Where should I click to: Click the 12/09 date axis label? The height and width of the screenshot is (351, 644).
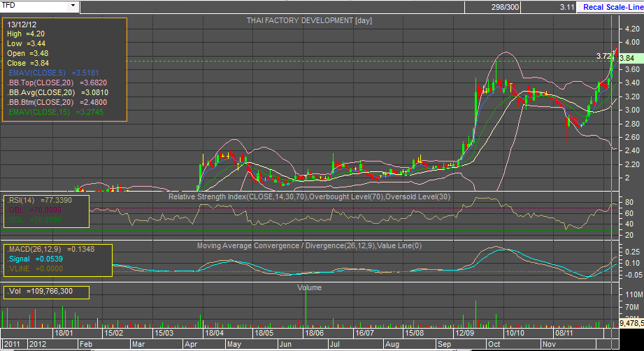coord(464,333)
